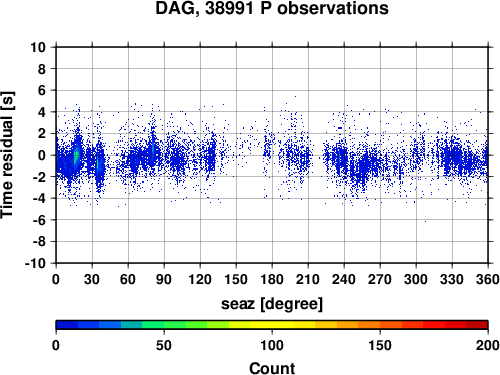Click the yellow segment near 100 on colorbar
Screen dimensions: 500x375
[272, 325]
